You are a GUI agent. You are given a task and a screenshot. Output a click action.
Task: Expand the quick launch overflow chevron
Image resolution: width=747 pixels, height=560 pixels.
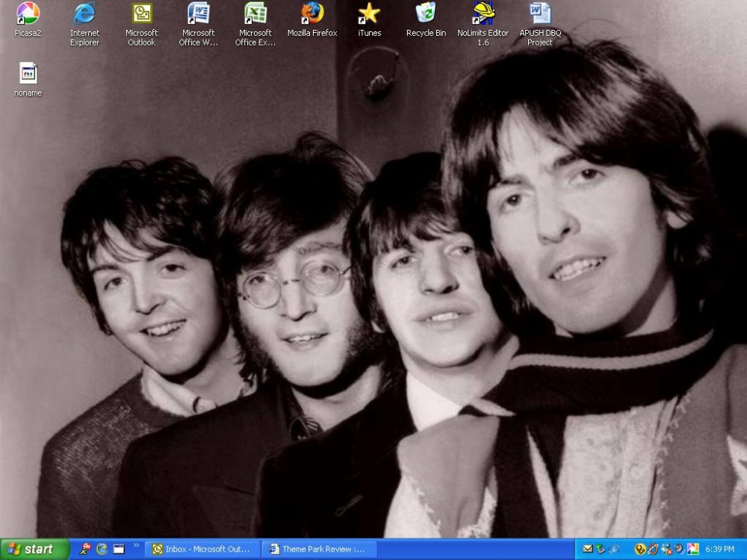point(137,546)
